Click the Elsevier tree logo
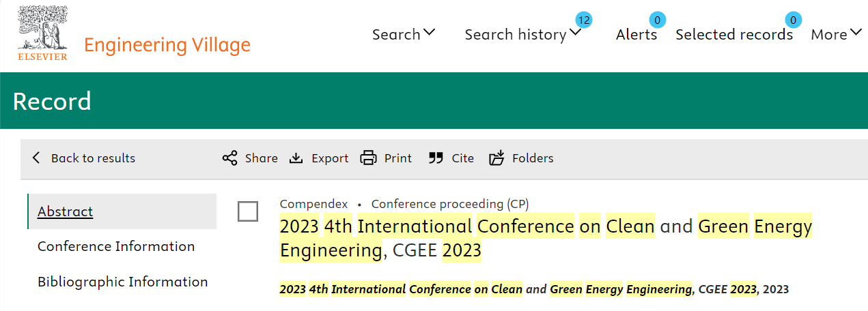Viewport: 868px width, 311px height. point(43,33)
